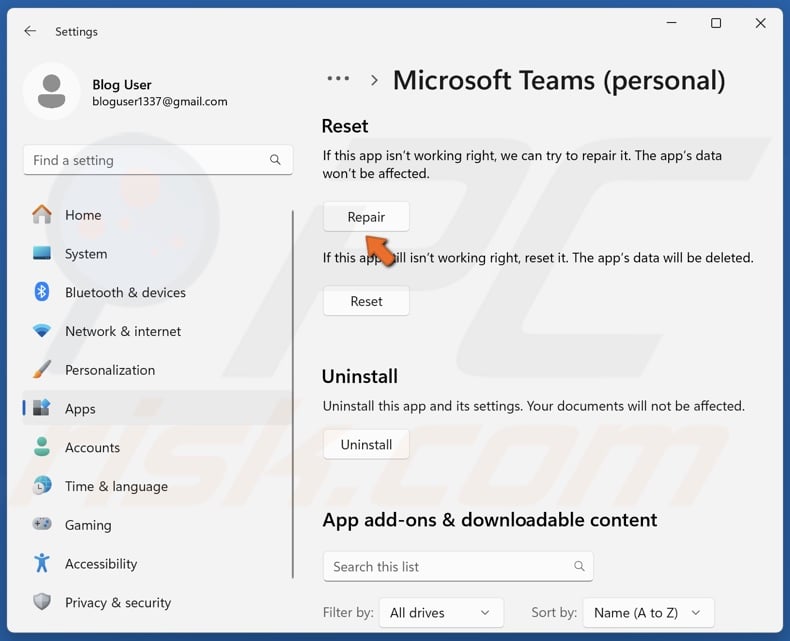The height and width of the screenshot is (641, 790).
Task: Open Privacy & security shield icon
Action: click(x=42, y=602)
